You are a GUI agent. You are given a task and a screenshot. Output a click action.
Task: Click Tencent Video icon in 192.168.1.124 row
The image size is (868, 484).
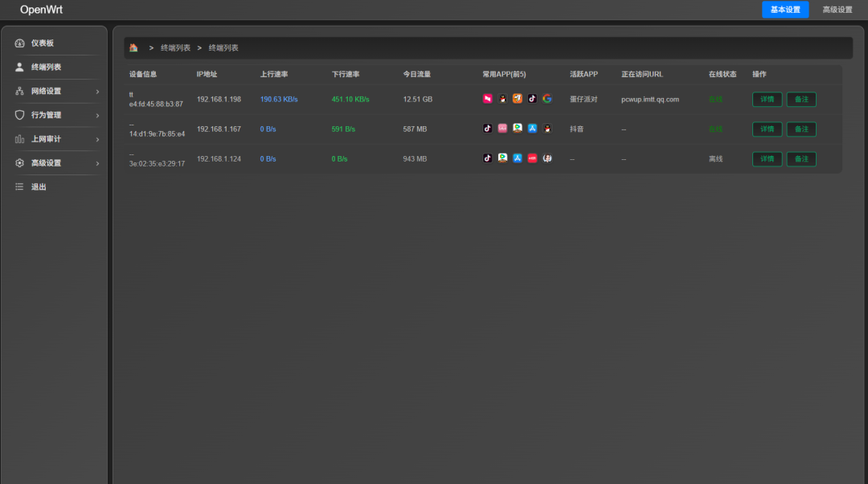pyautogui.click(x=502, y=158)
